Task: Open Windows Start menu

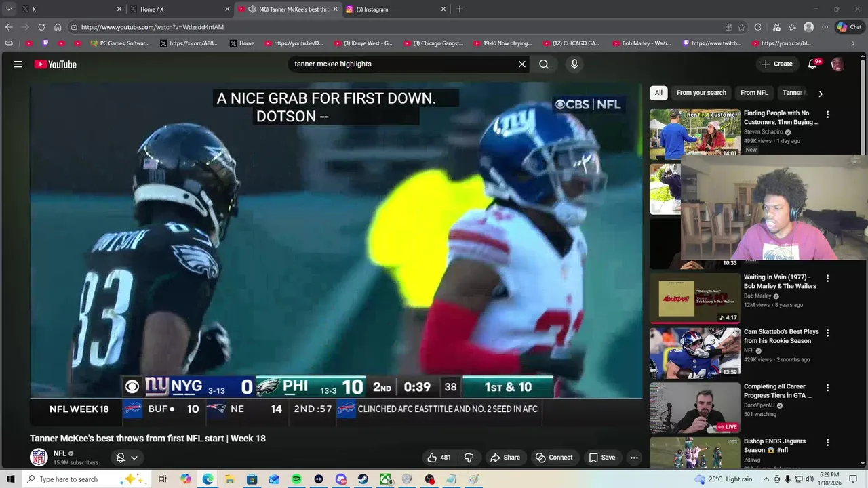Action: coord(10,479)
